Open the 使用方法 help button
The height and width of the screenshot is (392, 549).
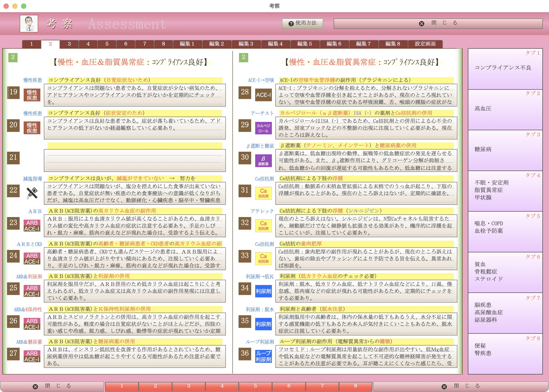(302, 23)
